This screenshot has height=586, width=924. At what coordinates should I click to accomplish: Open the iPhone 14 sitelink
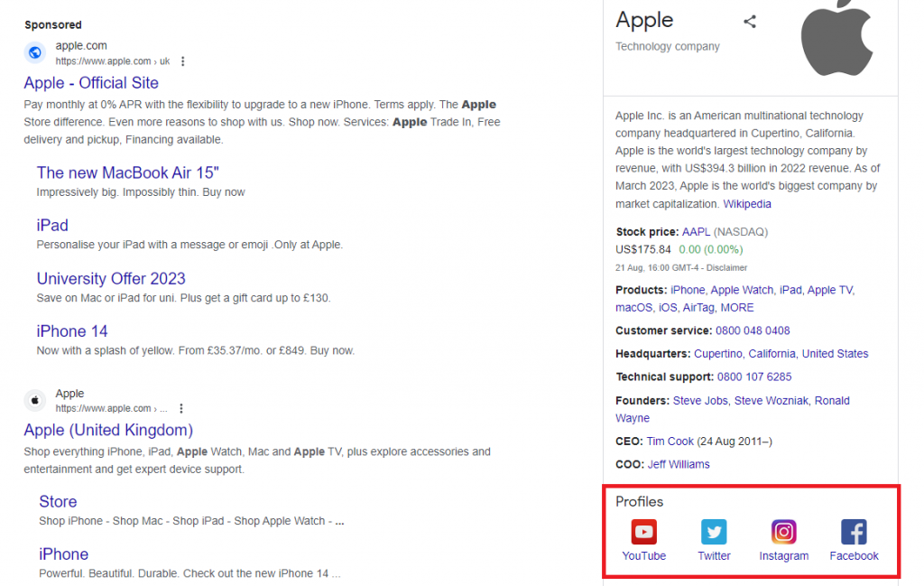coord(72,331)
